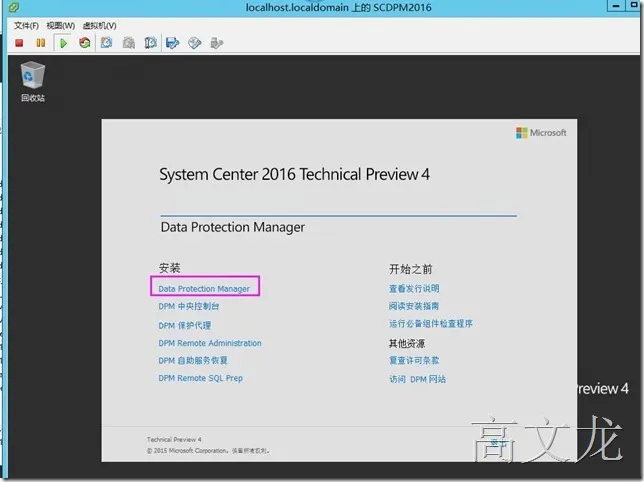This screenshot has height=482, width=644.
Task: Take a snapshot of the virtual machine
Action: coord(107,43)
